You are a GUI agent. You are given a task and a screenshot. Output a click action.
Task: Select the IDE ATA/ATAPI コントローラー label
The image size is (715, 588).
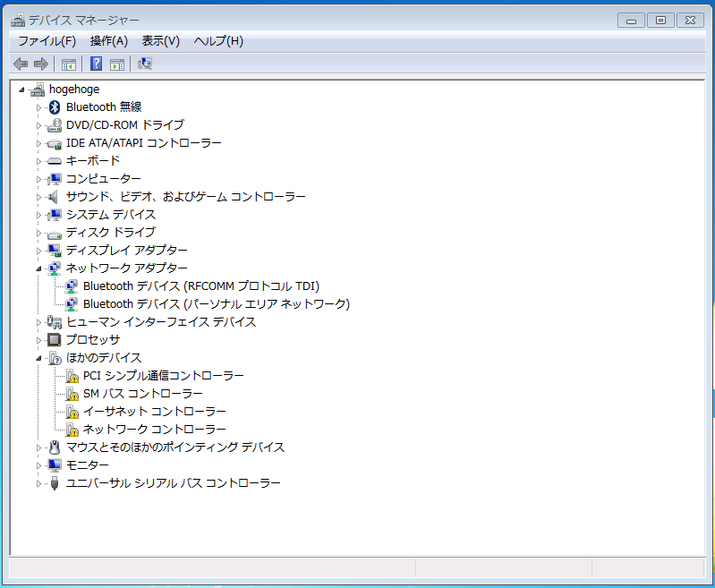click(x=144, y=143)
